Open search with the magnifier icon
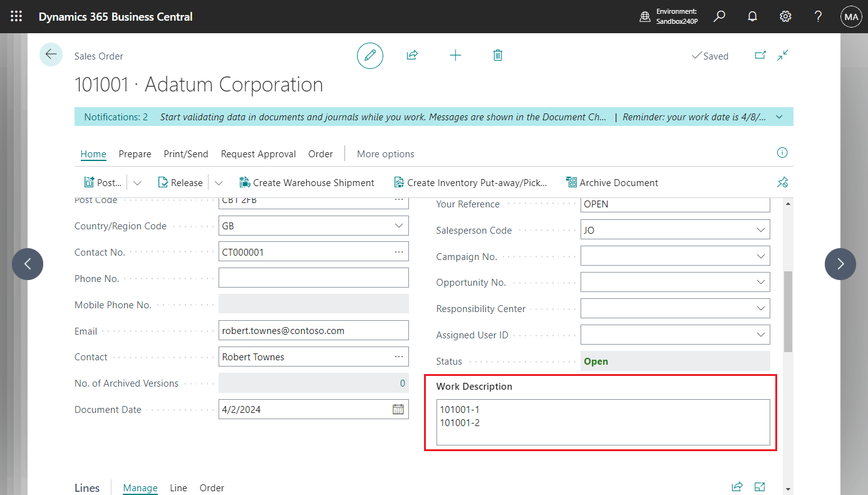 pos(719,16)
